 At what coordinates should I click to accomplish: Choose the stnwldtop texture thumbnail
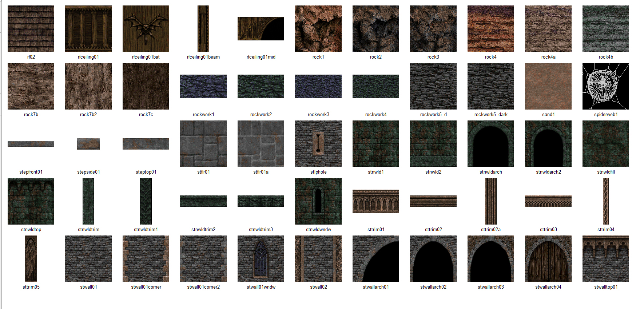[31, 201]
